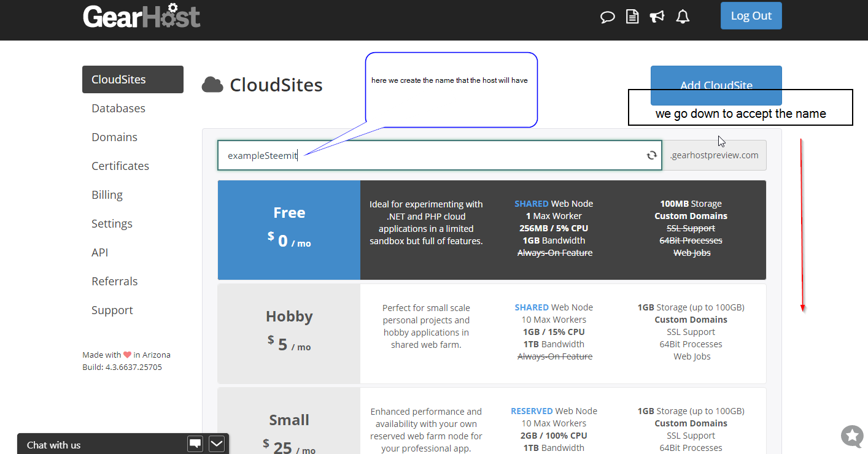This screenshot has height=454, width=868.
Task: Click the exampleSteemit name input field
Action: pyautogui.click(x=440, y=155)
